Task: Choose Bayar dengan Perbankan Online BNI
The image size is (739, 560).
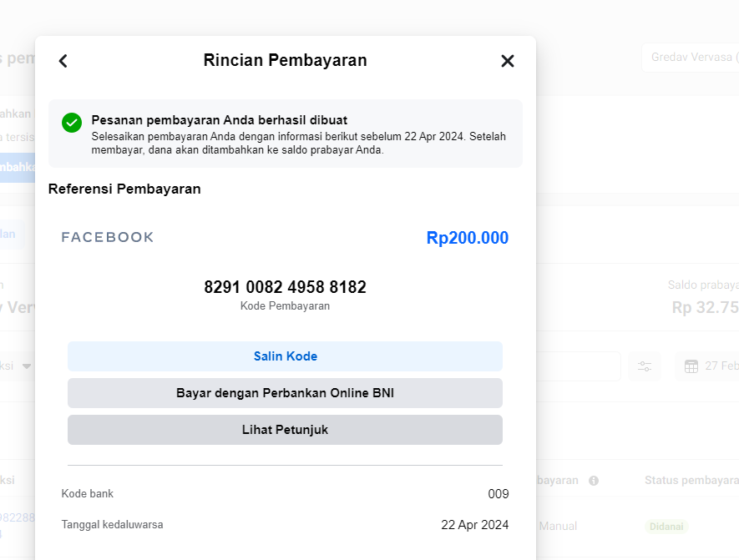Action: click(285, 393)
